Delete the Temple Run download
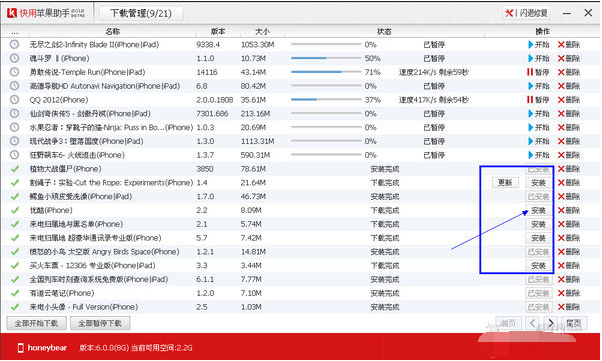Image resolution: width=602 pixels, height=361 pixels. [x=569, y=72]
